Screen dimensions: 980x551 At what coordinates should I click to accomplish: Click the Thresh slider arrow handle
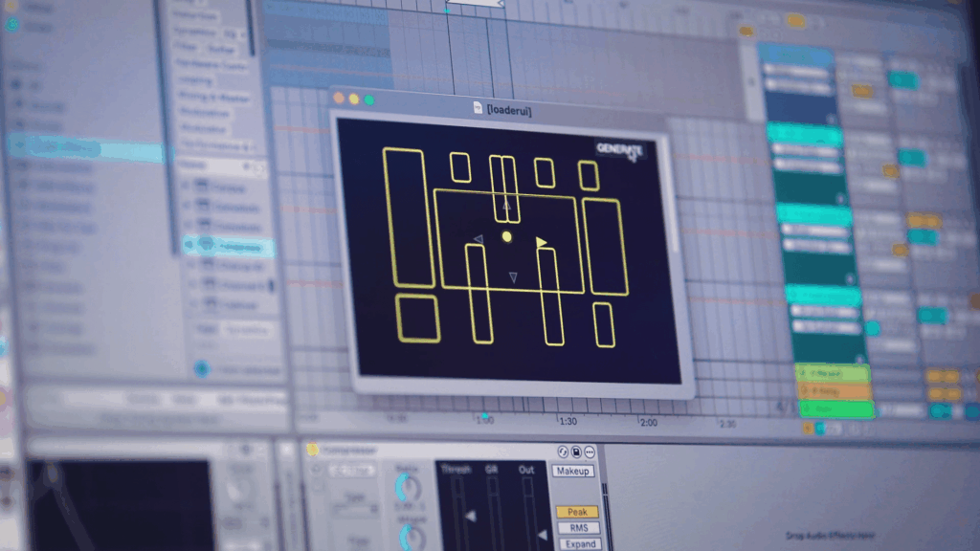tap(470, 517)
